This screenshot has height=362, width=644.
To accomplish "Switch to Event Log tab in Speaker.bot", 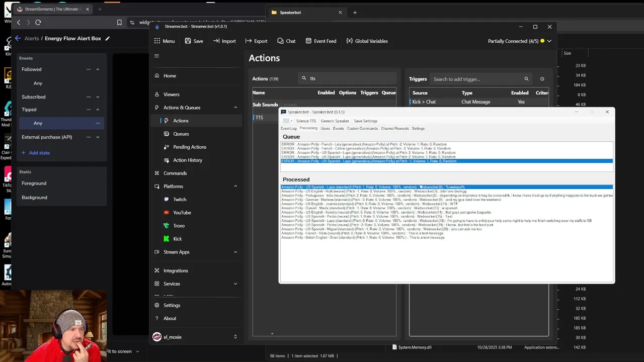I will click(x=288, y=128).
